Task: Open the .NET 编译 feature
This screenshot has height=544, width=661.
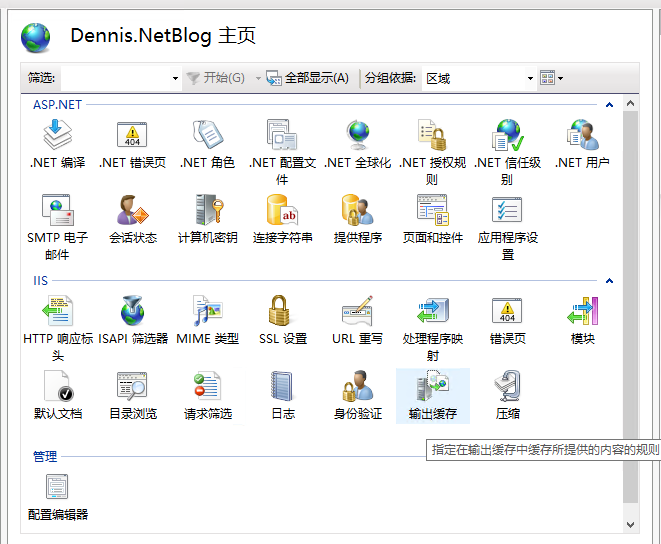Action: 58,145
